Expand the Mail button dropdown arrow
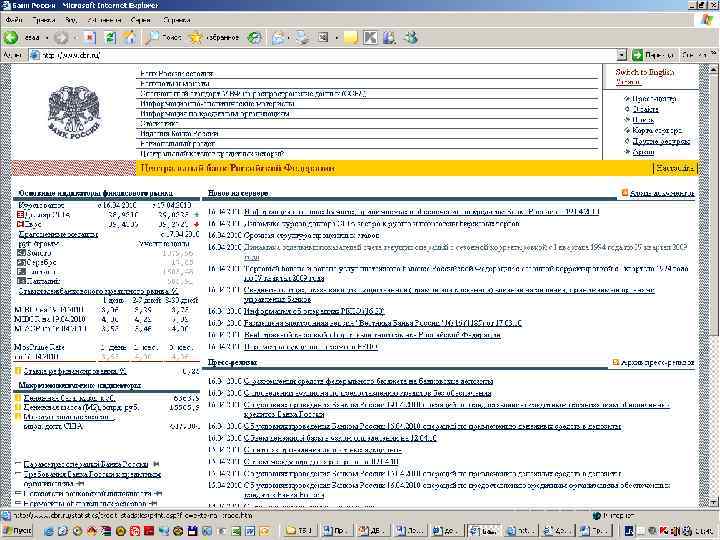 (288, 38)
